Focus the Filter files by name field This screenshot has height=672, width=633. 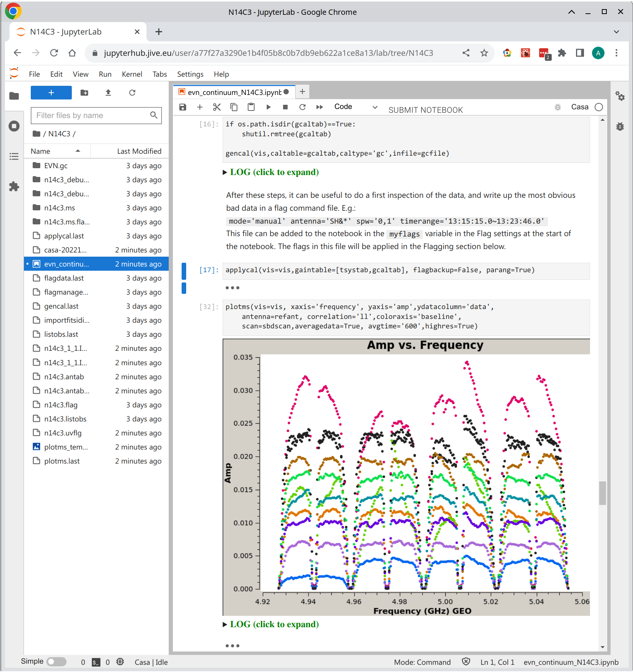pyautogui.click(x=96, y=115)
